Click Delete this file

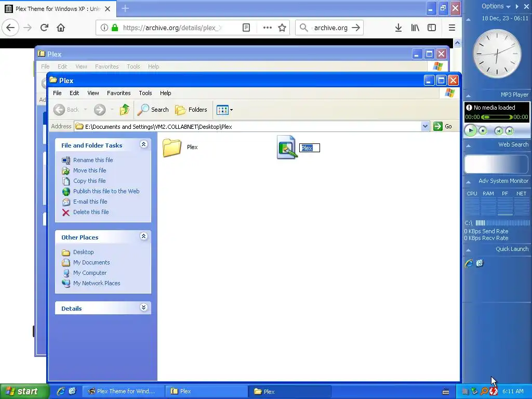tap(91, 212)
